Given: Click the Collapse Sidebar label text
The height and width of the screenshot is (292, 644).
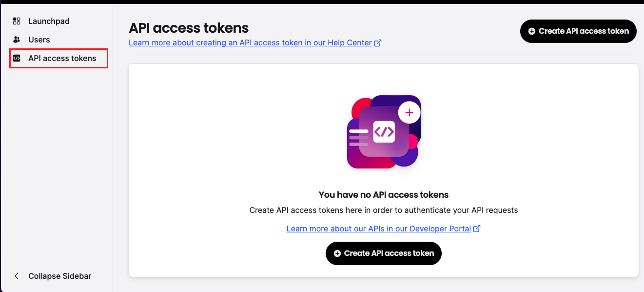Looking at the screenshot, I should [59, 276].
